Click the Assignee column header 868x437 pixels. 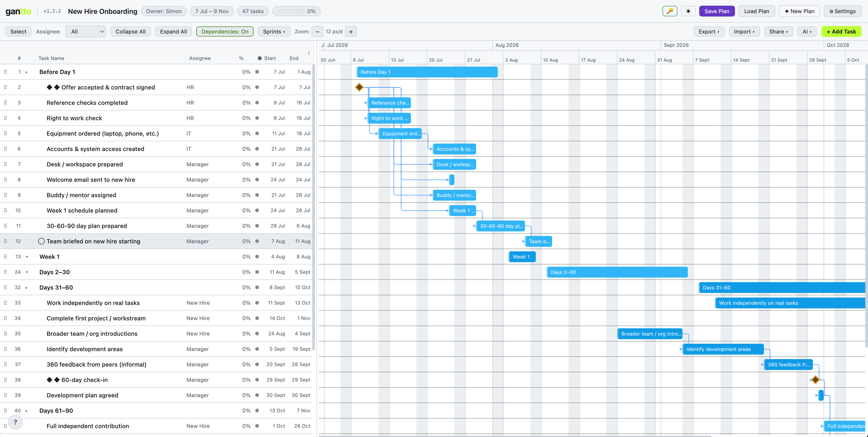200,58
